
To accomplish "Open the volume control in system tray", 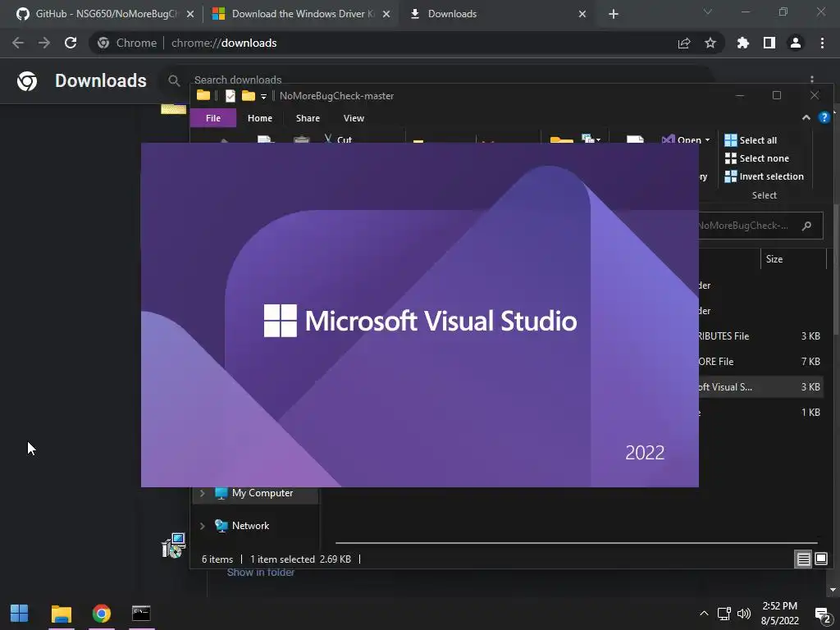I will click(743, 614).
